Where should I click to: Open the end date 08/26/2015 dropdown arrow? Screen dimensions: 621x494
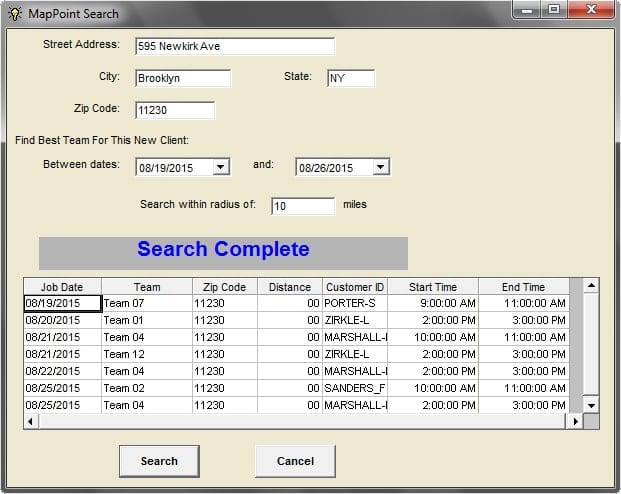(381, 167)
